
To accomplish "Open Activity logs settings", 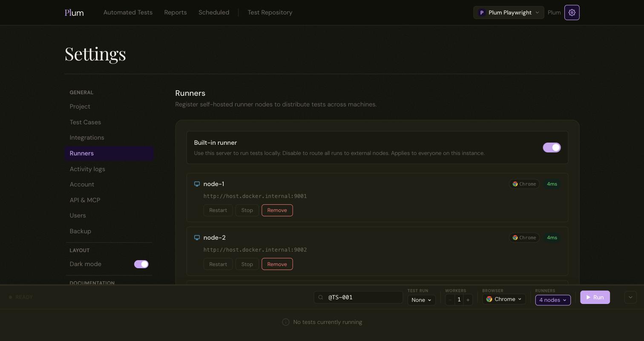I will 109,169.
